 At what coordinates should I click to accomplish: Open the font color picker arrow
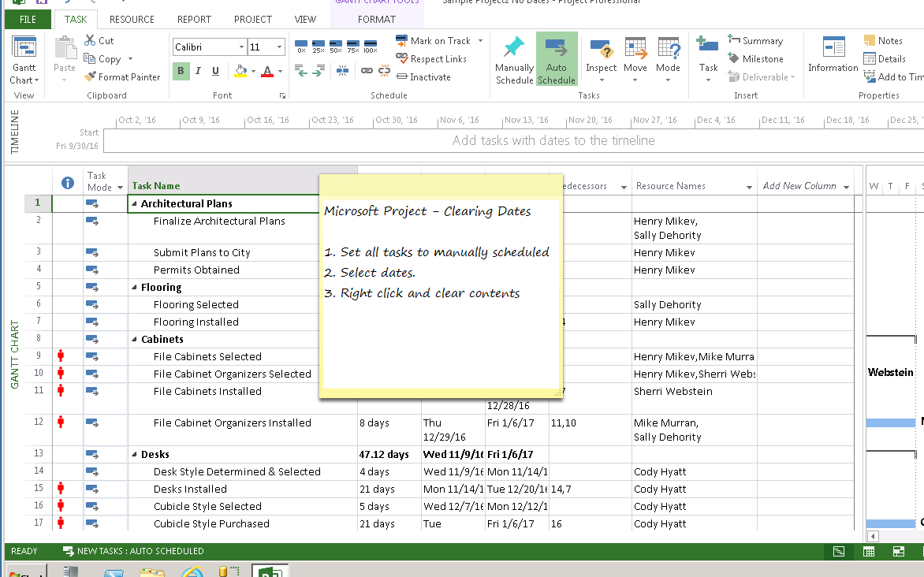pos(280,71)
